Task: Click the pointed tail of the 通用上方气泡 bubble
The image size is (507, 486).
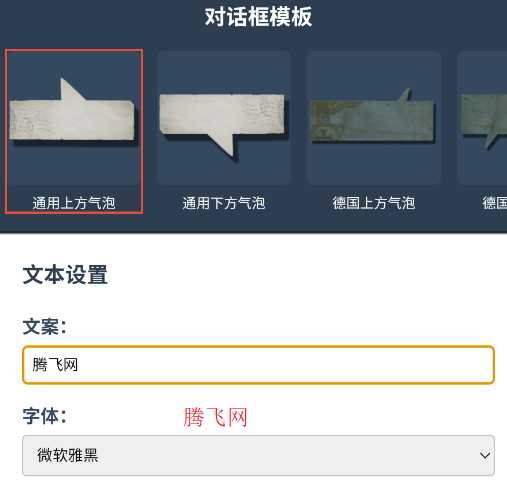Action: click(72, 89)
